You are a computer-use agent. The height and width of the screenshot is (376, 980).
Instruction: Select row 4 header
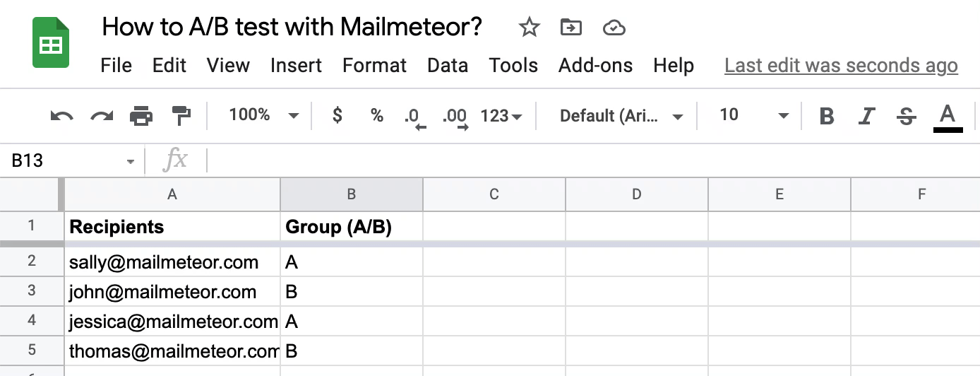(x=31, y=321)
